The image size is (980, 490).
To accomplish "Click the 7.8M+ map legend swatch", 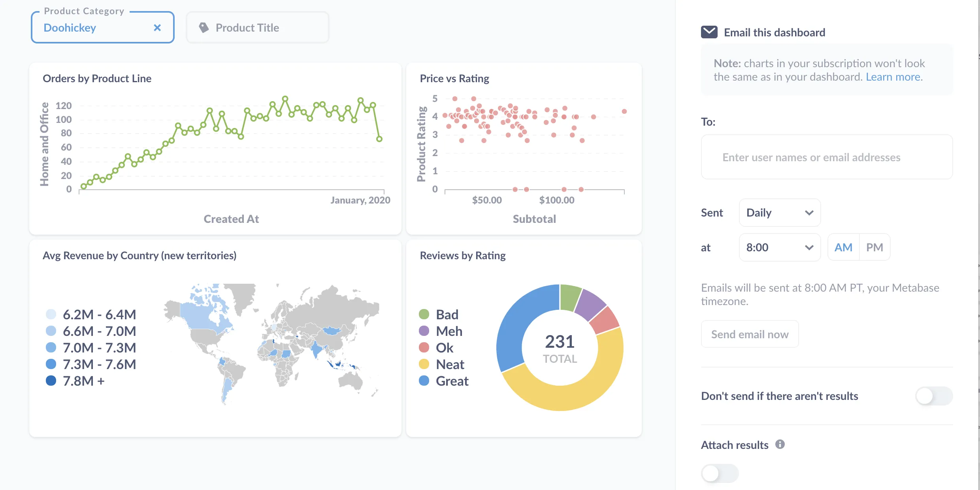I will tap(51, 381).
